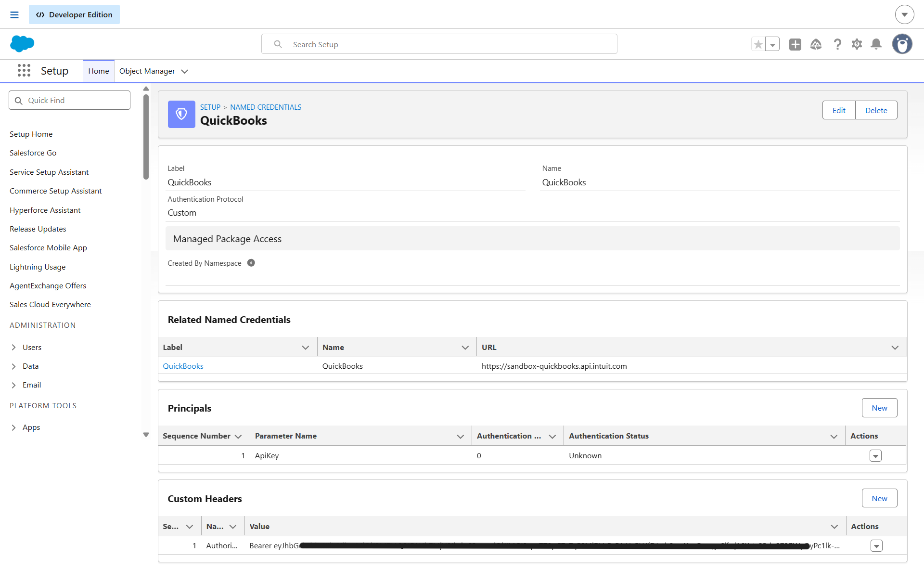This screenshot has height=569, width=924.
Task: Open the Custom Headers Value column chevron
Action: point(834,527)
